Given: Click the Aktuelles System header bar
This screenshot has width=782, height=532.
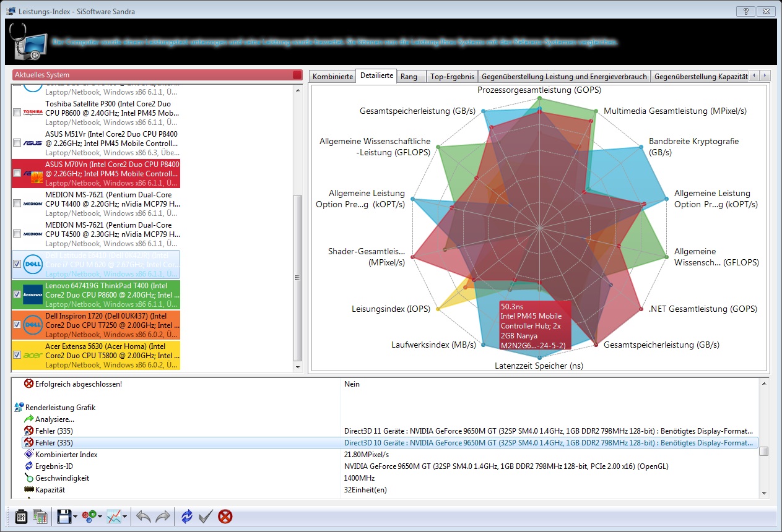Looking at the screenshot, I should 157,75.
